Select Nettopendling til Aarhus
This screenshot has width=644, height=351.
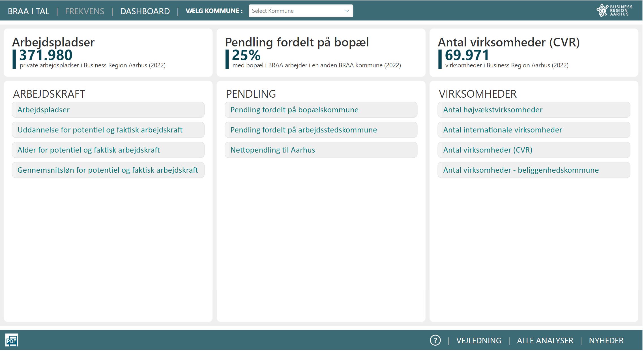(321, 150)
